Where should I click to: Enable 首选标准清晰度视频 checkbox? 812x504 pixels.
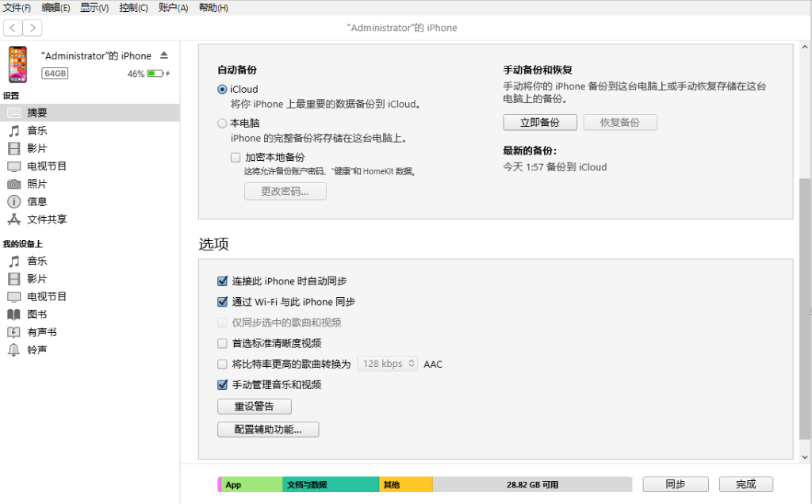coord(222,343)
